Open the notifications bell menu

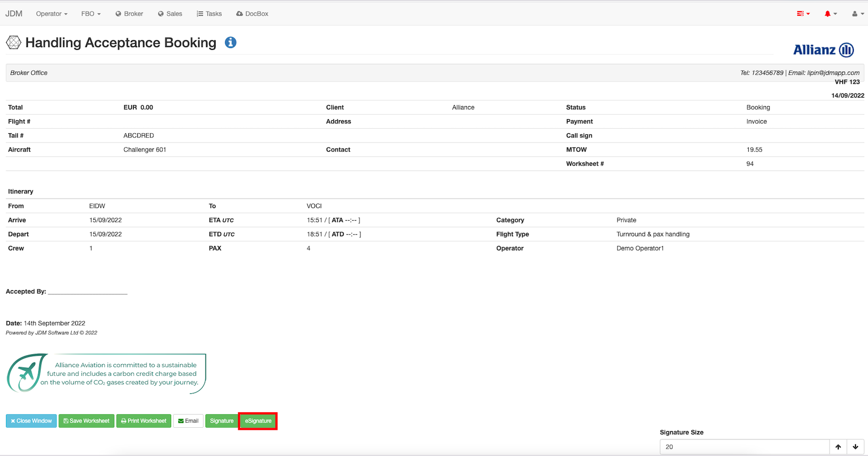click(830, 14)
